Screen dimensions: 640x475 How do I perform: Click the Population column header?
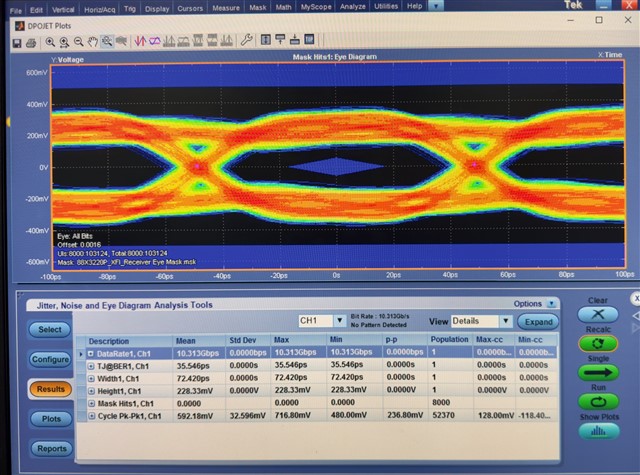pyautogui.click(x=450, y=340)
